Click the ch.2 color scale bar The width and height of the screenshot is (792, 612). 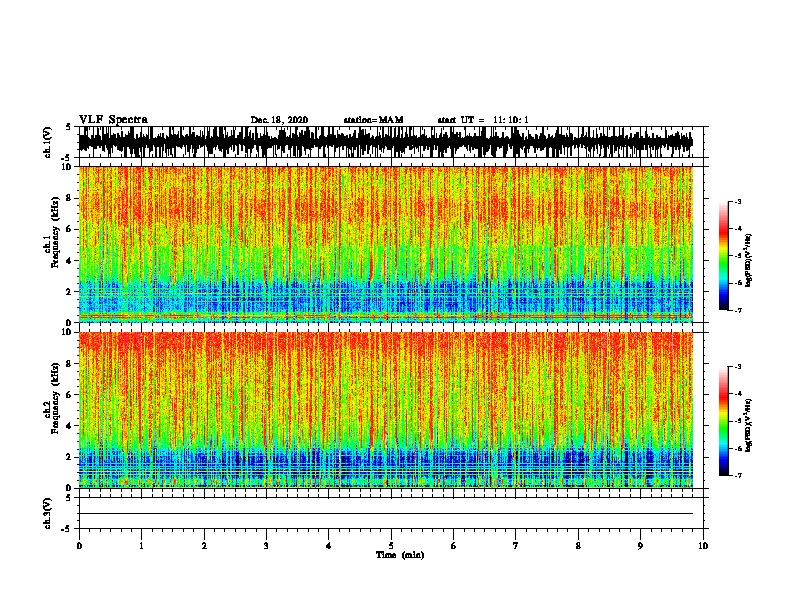pos(723,421)
